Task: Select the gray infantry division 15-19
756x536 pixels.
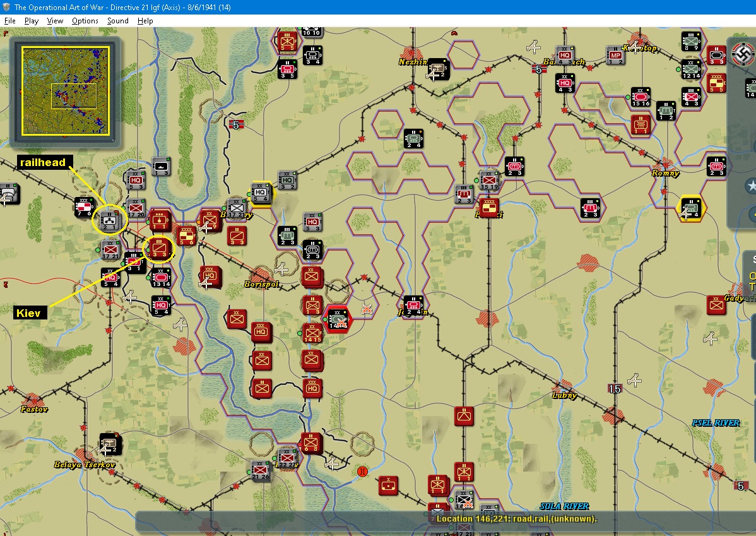Action: [489, 180]
